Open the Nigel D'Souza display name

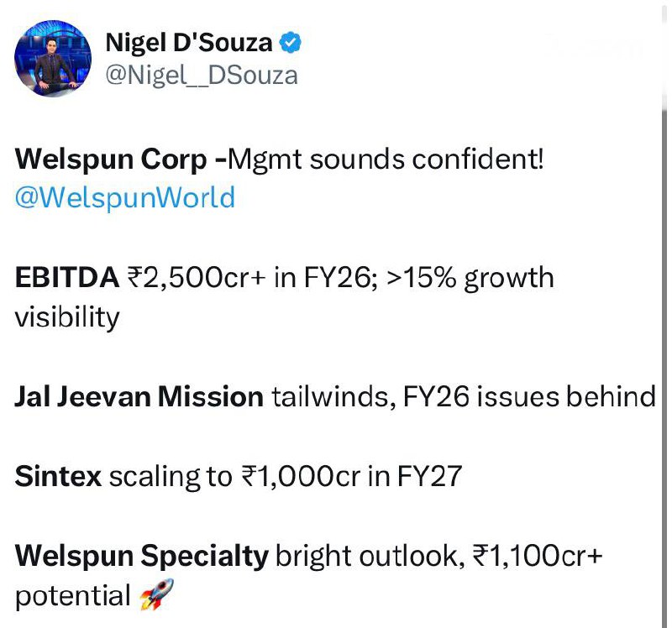coord(189,43)
